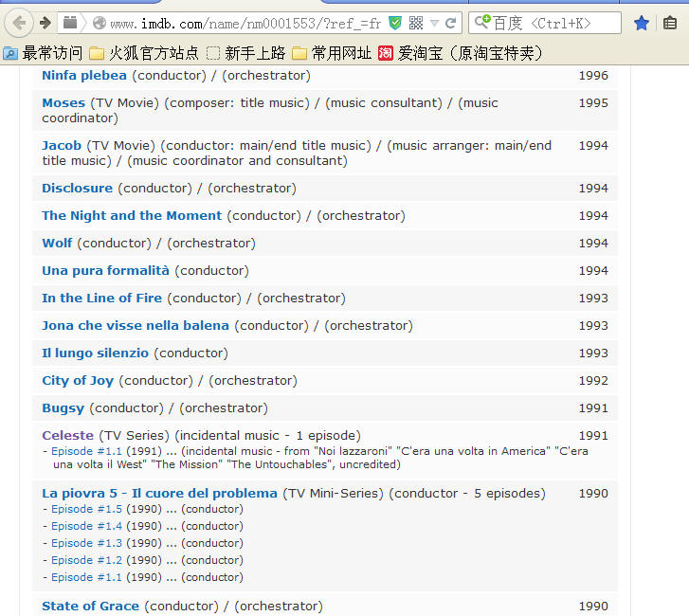Open the Il lungo silenzio link
Screen dimensions: 689x616
[x=96, y=353]
